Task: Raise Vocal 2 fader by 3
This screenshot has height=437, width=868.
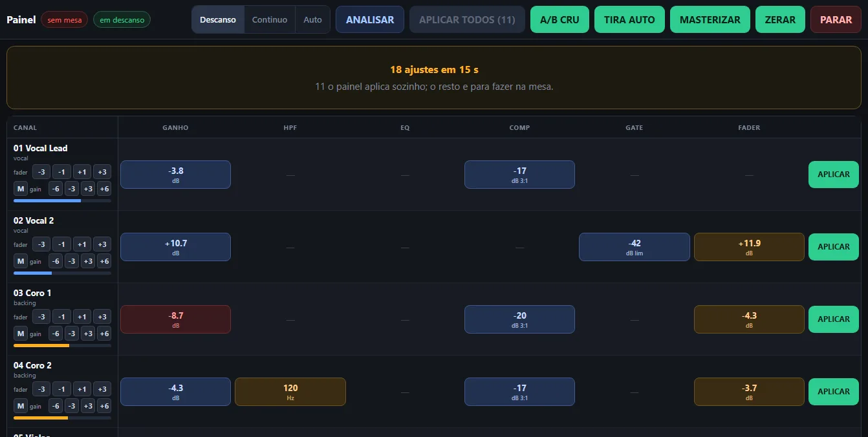Action: click(x=102, y=244)
